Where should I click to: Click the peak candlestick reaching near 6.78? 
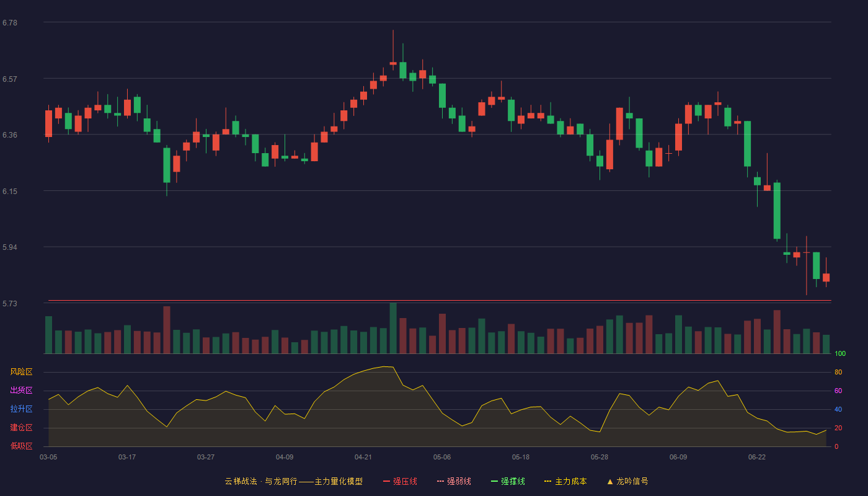(x=393, y=50)
